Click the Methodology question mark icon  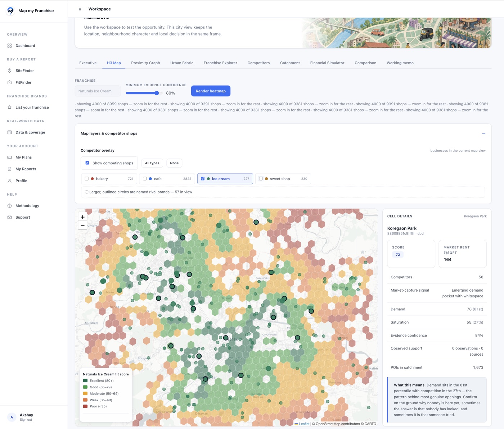coord(10,206)
